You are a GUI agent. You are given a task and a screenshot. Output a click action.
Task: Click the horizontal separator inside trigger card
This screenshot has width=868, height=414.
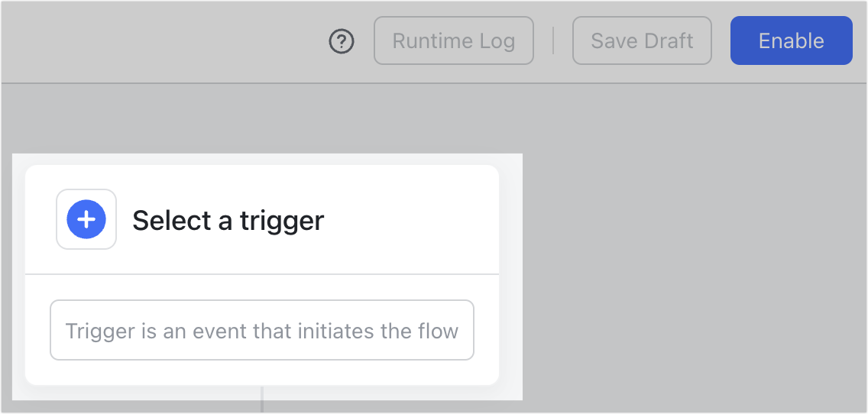click(262, 274)
